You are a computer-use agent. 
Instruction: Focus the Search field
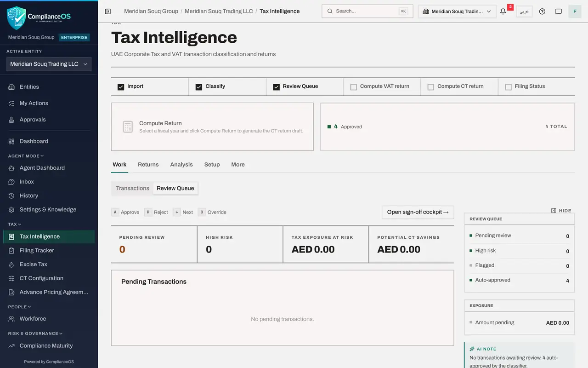point(367,11)
